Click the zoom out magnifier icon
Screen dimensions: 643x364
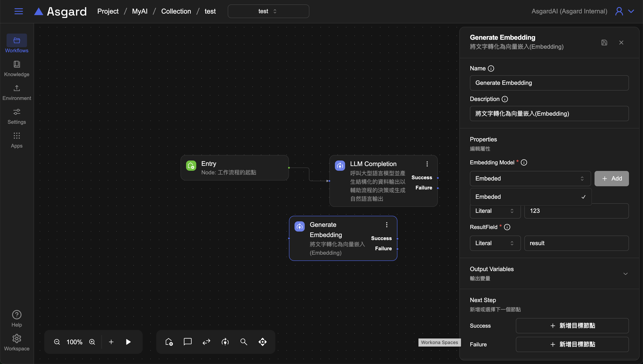(57, 342)
